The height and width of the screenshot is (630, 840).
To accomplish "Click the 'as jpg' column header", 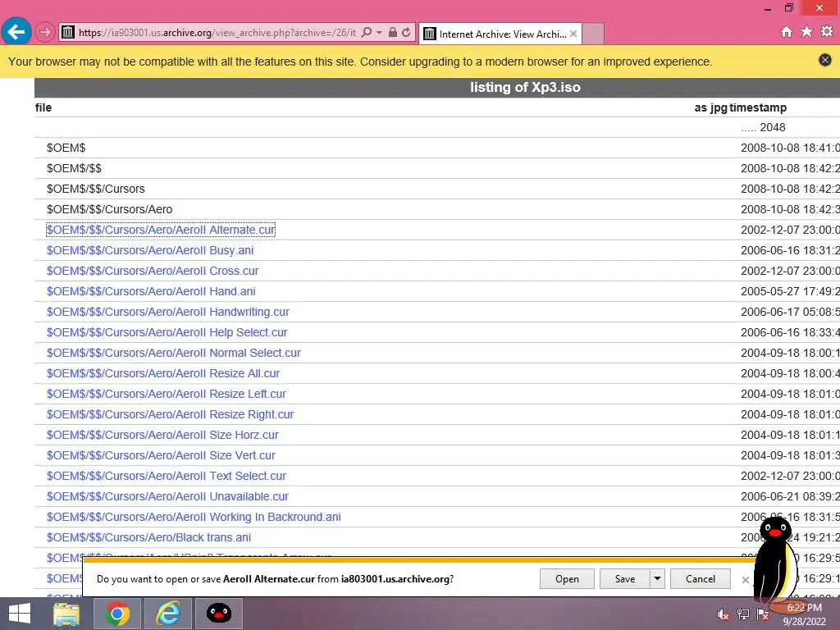I will tap(711, 107).
